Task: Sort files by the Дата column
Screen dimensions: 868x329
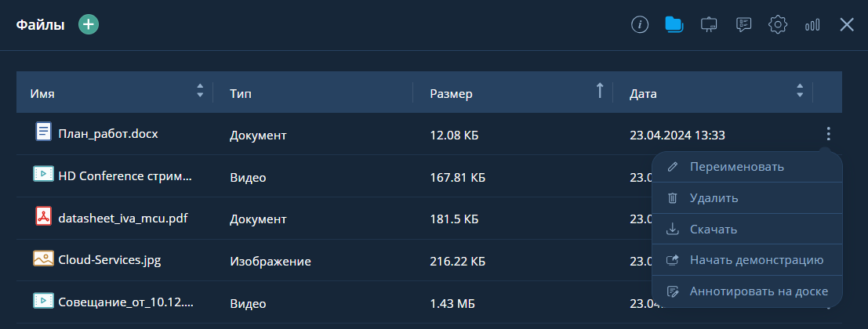Action: pyautogui.click(x=800, y=91)
